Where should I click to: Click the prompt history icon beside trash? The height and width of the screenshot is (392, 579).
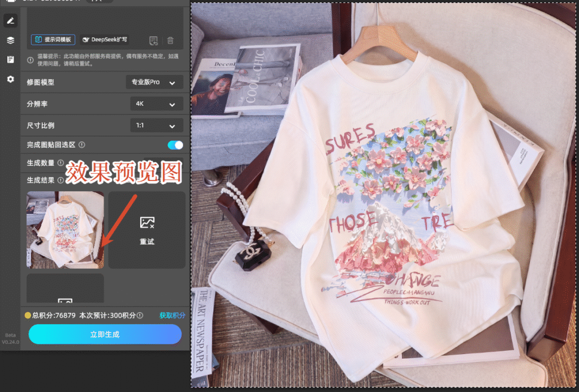[153, 40]
